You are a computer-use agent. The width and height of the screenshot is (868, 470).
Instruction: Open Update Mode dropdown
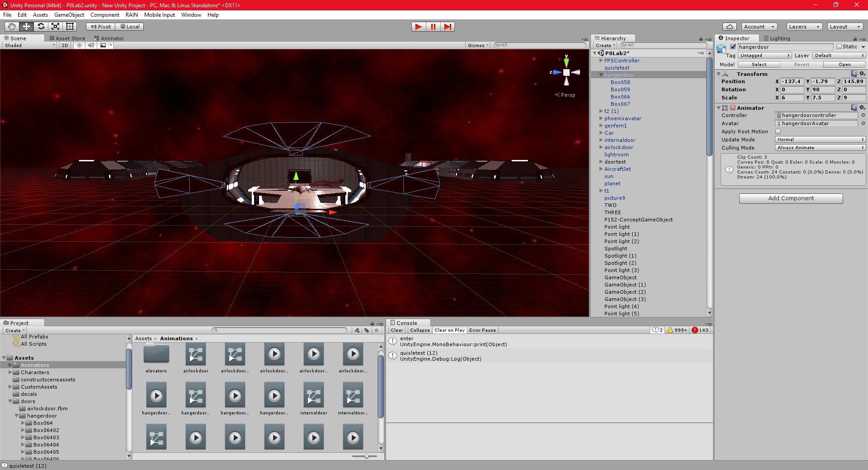point(821,140)
